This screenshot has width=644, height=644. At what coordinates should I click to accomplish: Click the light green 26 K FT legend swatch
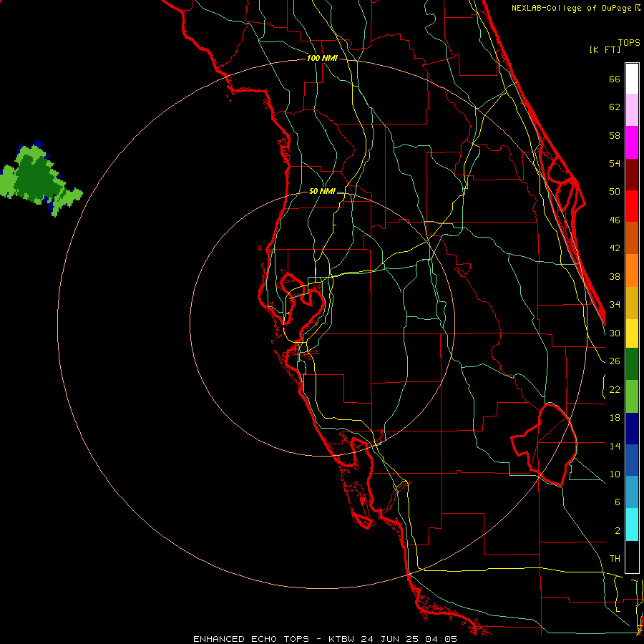click(632, 396)
